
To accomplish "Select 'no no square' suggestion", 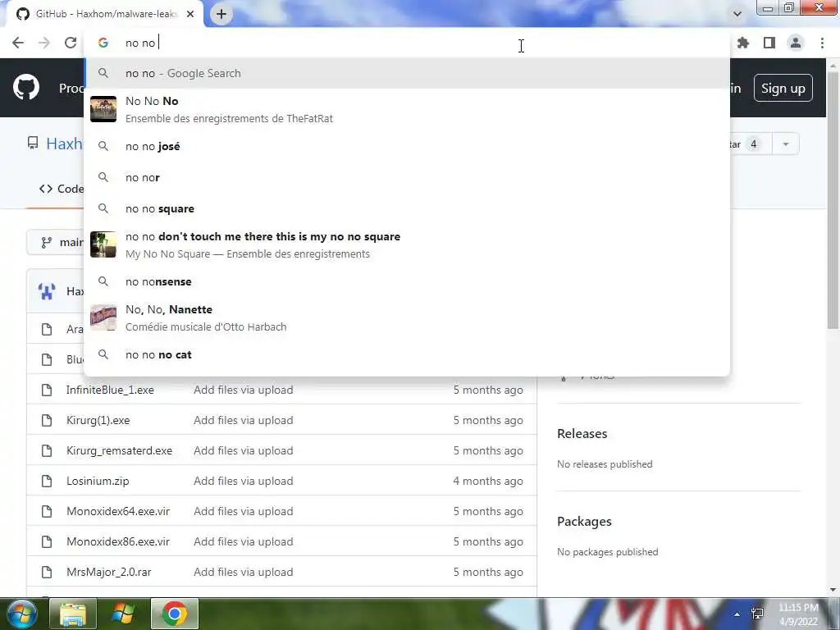I will coord(407,209).
